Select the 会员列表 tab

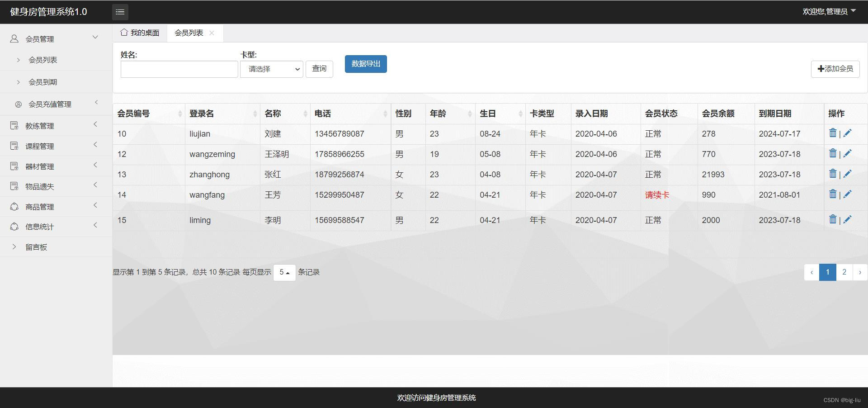tap(189, 33)
